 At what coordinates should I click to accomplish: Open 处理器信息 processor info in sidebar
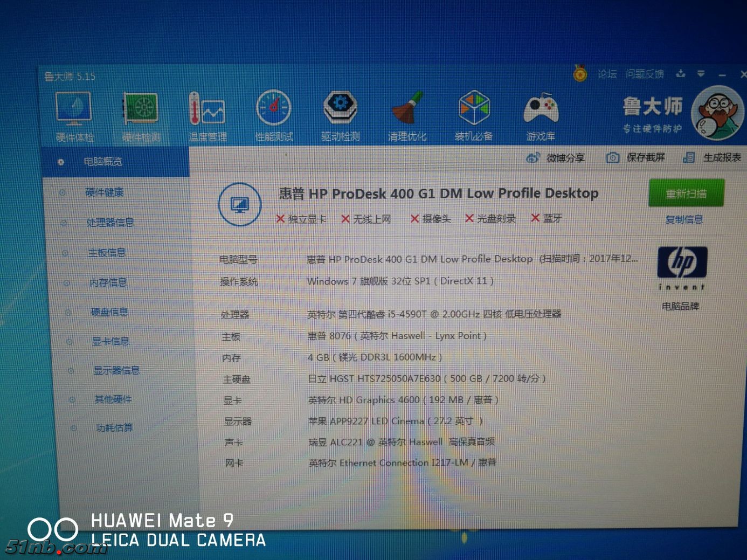(x=110, y=223)
